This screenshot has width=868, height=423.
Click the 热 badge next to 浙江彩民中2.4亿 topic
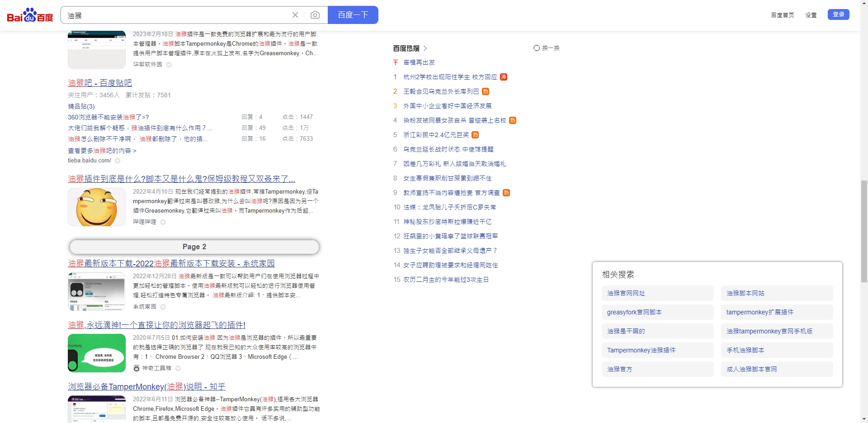point(476,135)
